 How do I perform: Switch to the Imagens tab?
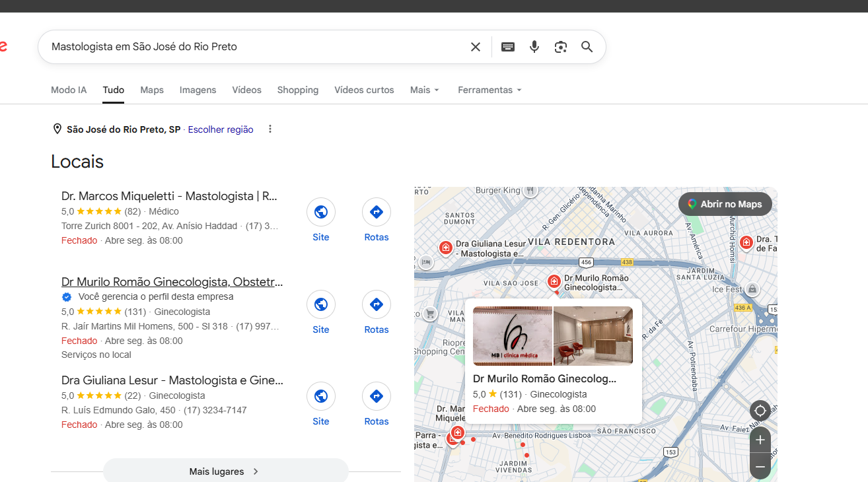click(x=198, y=90)
